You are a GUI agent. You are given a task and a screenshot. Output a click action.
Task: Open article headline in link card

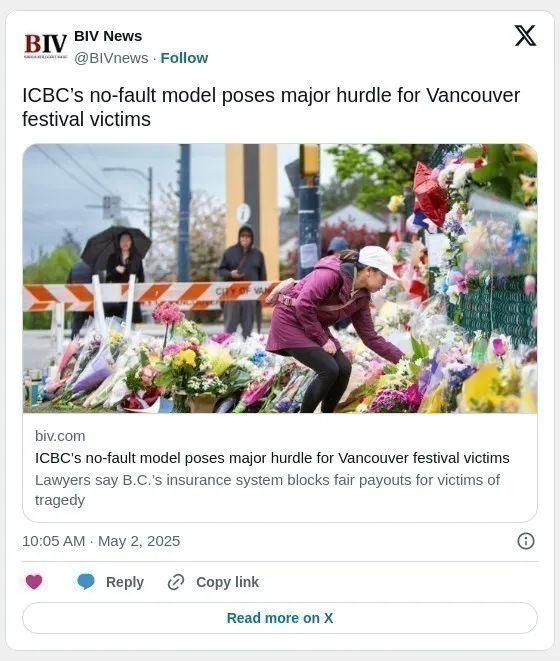point(272,458)
